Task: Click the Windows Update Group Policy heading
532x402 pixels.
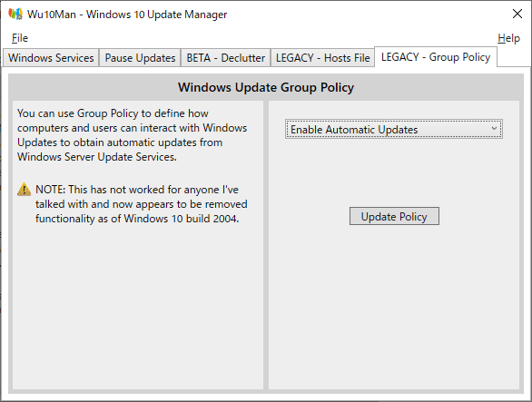Action: 266,87
